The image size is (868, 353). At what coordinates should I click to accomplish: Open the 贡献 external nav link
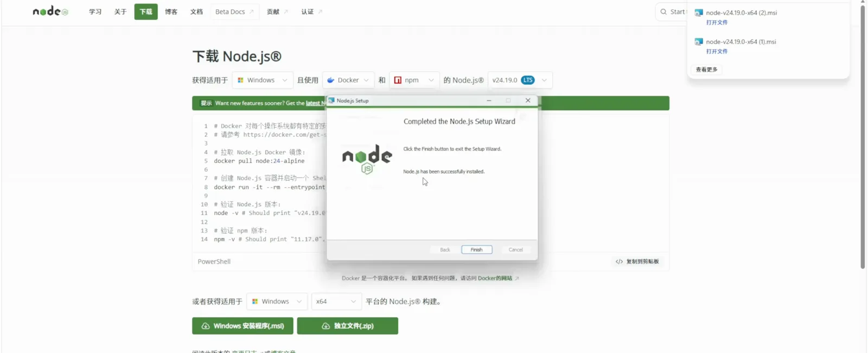point(277,11)
